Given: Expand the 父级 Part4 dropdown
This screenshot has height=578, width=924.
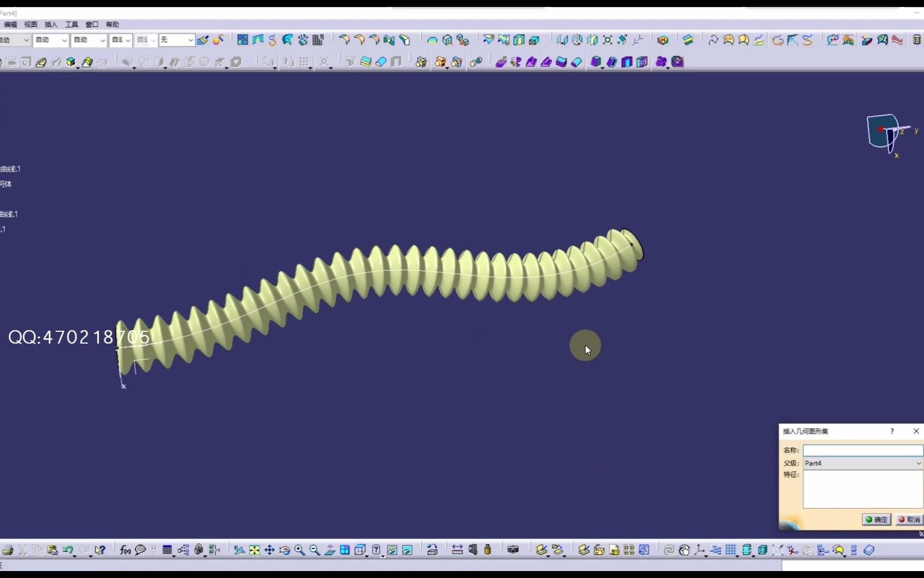Looking at the screenshot, I should click(863, 463).
